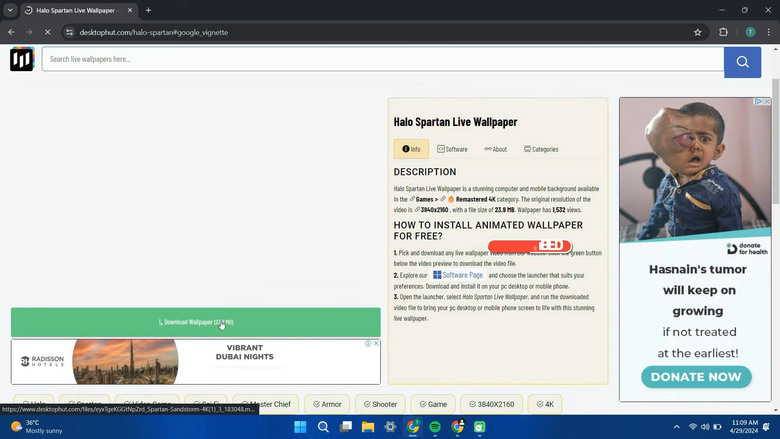
Task: Select the Game tag
Action: coord(433,404)
